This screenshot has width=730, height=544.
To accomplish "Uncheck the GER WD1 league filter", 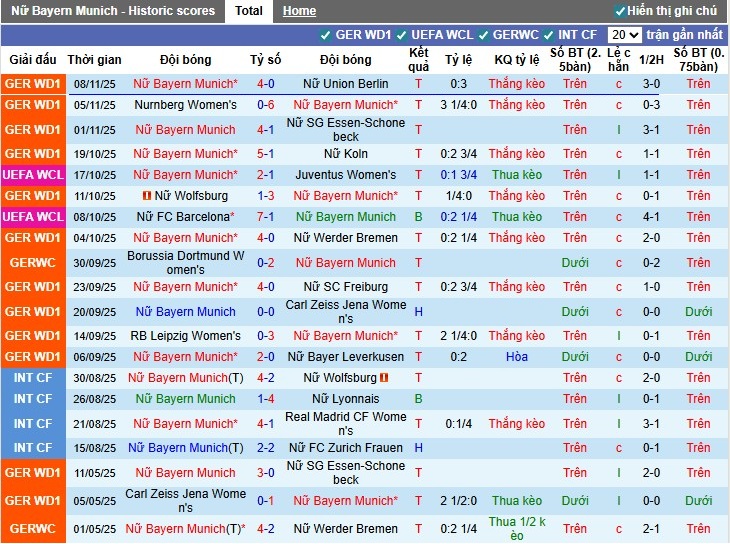I will [x=325, y=35].
